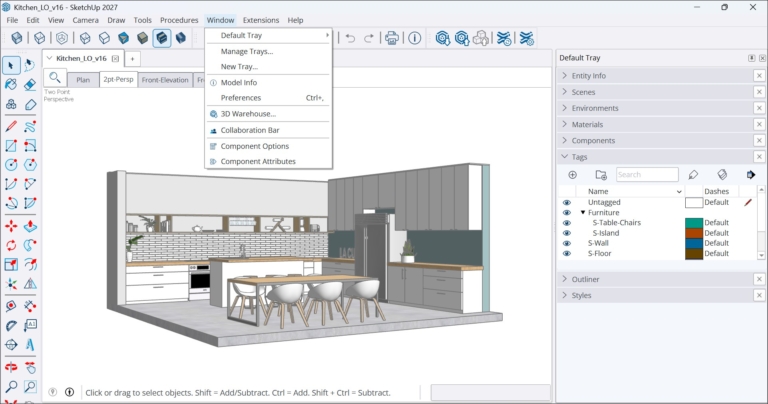Select the 3D Text tool
The width and height of the screenshot is (768, 404).
pos(30,344)
